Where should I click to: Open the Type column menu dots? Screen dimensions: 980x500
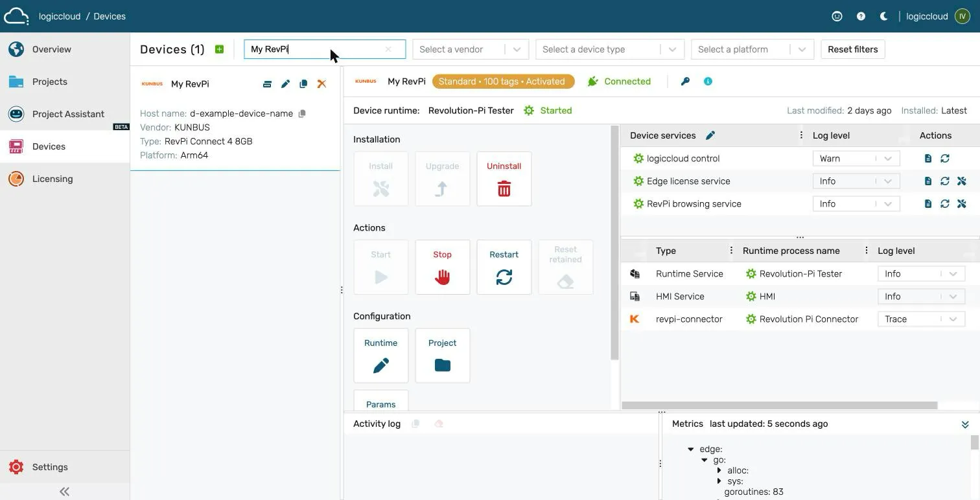[x=731, y=251]
